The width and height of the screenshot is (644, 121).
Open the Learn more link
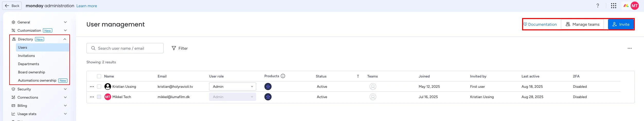[87, 6]
